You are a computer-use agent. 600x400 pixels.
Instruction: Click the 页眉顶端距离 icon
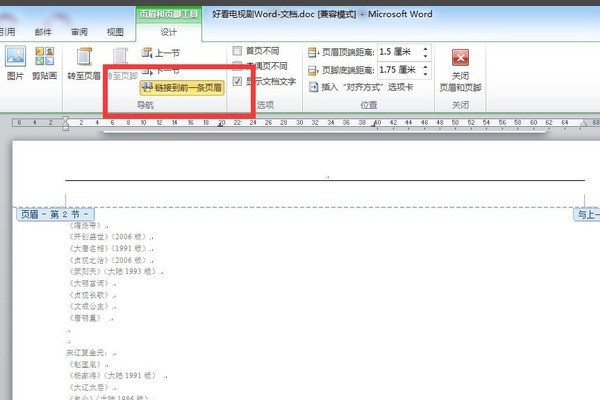point(313,52)
